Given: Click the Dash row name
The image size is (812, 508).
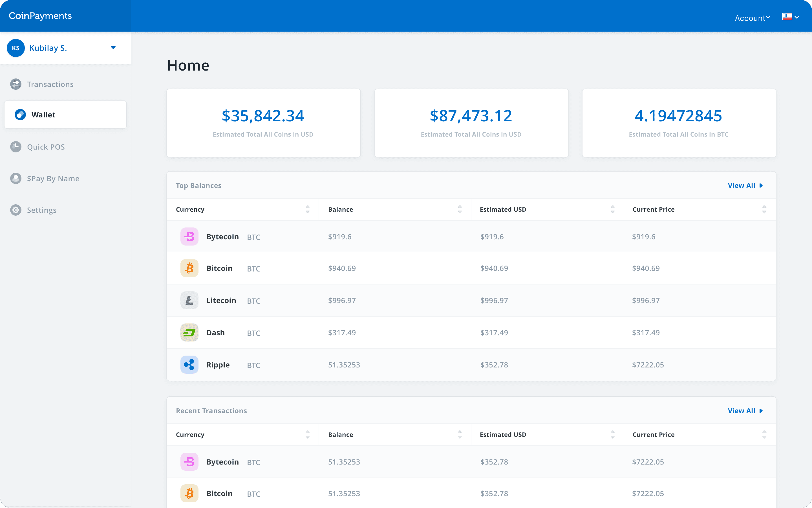Looking at the screenshot, I should 215,333.
